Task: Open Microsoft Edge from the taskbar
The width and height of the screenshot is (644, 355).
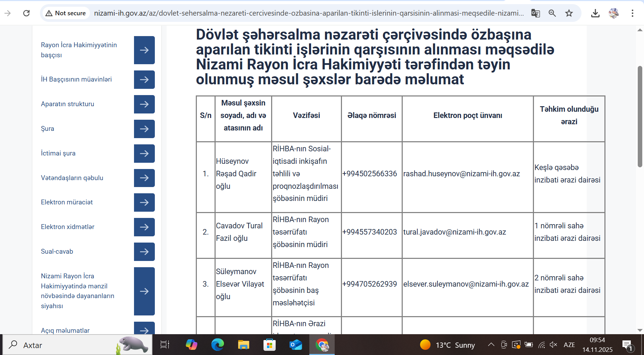Action: tap(218, 345)
